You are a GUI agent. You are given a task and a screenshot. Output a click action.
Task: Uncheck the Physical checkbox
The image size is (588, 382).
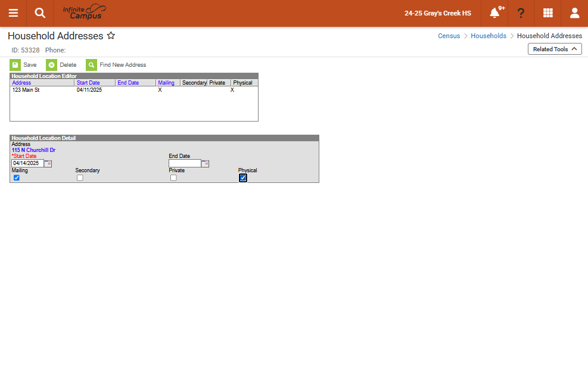click(x=243, y=178)
